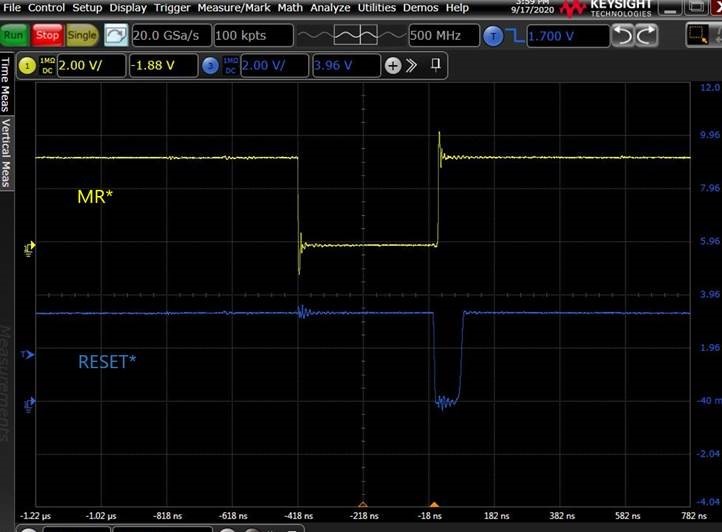The image size is (722, 532).
Task: Click the 500 MHz bandwidth field
Action: (x=443, y=35)
